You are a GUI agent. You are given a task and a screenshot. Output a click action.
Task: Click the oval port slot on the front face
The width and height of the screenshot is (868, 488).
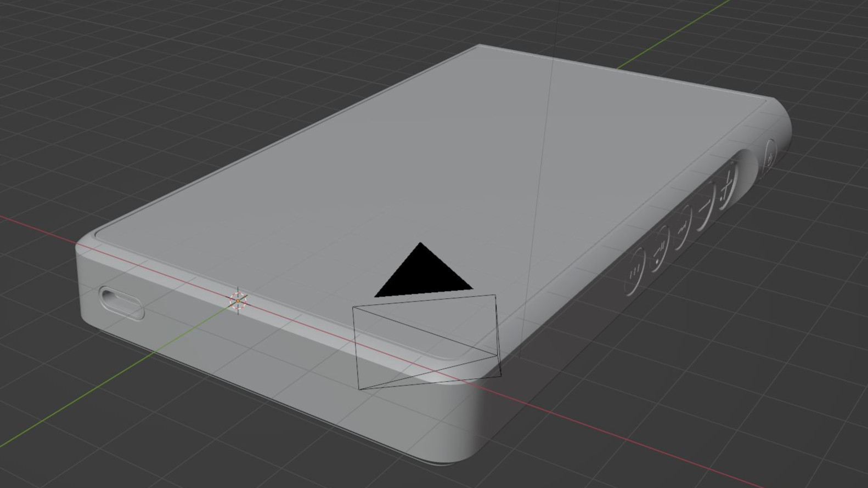point(121,303)
